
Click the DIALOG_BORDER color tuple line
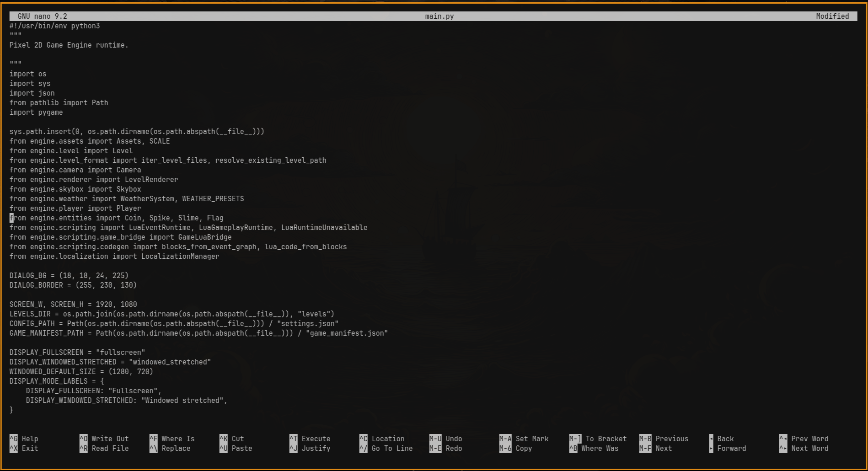pyautogui.click(x=73, y=285)
